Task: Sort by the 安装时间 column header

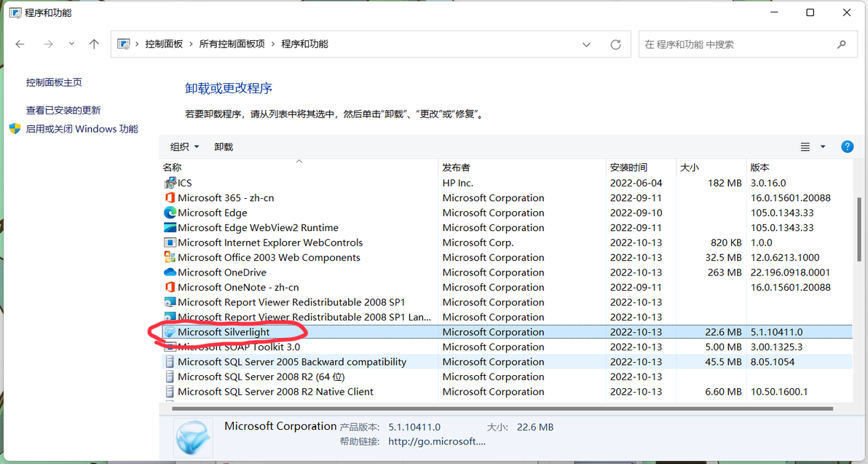Action: (x=641, y=168)
